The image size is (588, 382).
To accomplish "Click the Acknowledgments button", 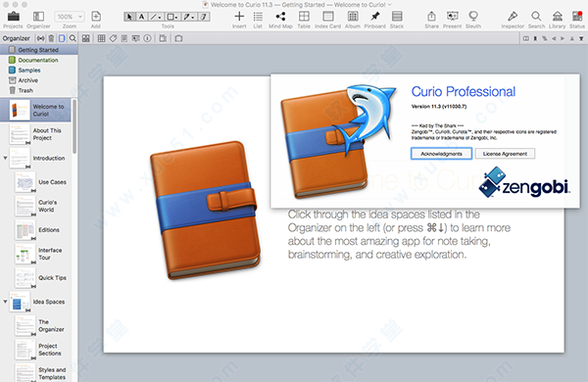I will click(x=441, y=154).
